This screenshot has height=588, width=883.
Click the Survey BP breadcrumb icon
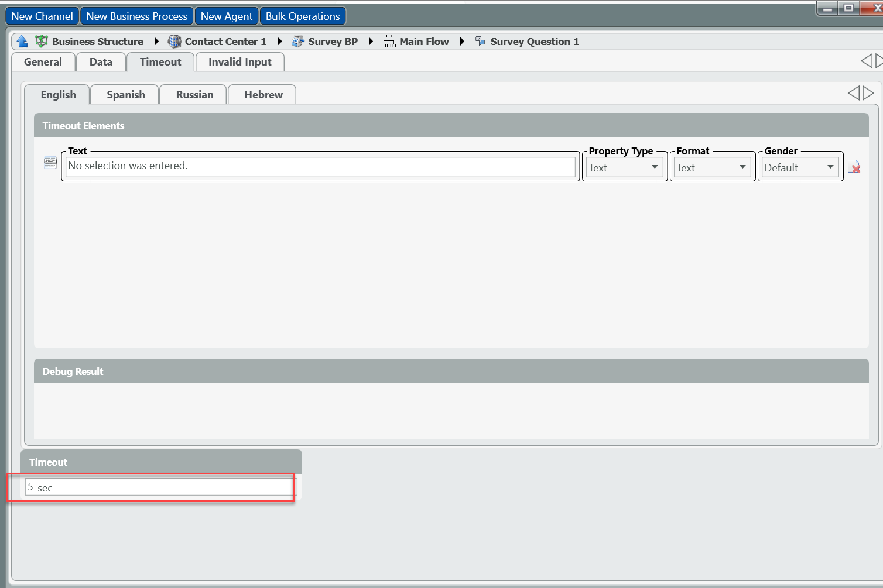[x=298, y=42]
